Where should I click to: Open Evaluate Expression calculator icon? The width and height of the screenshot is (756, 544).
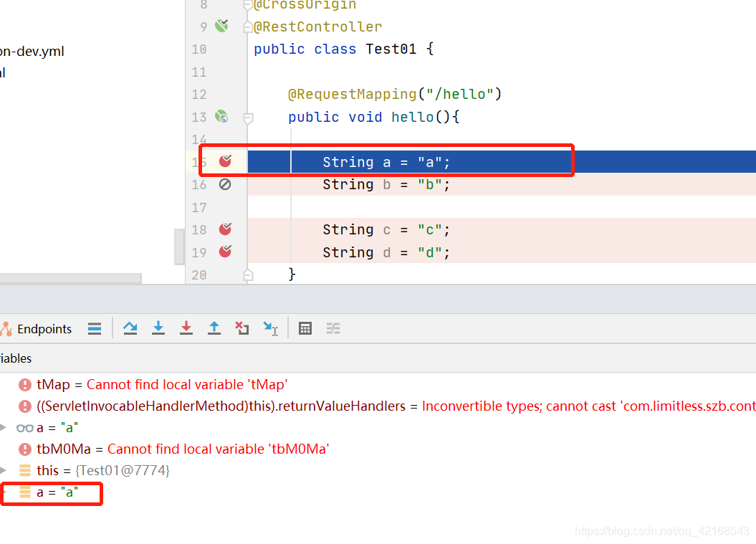[305, 328]
